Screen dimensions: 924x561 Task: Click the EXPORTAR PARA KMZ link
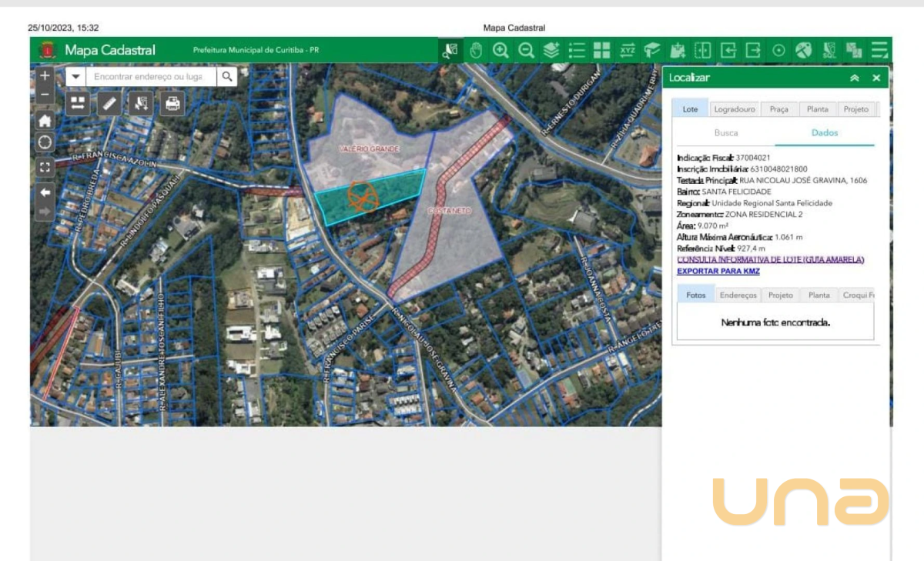tap(718, 272)
